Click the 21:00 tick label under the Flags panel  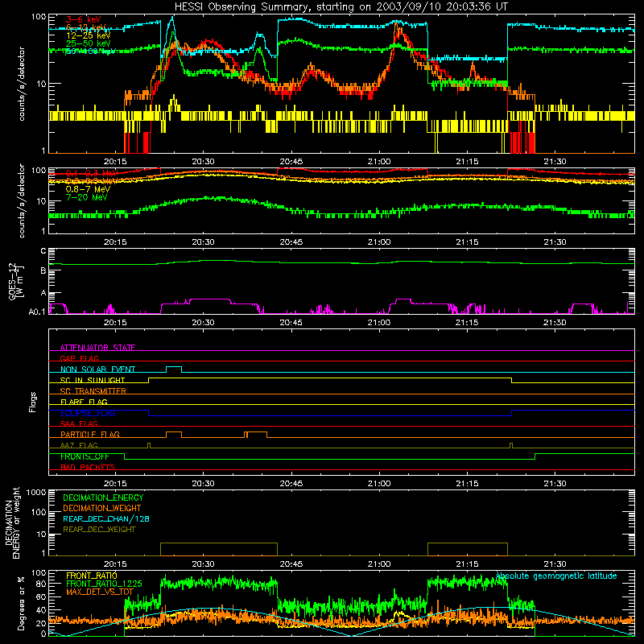click(x=378, y=483)
